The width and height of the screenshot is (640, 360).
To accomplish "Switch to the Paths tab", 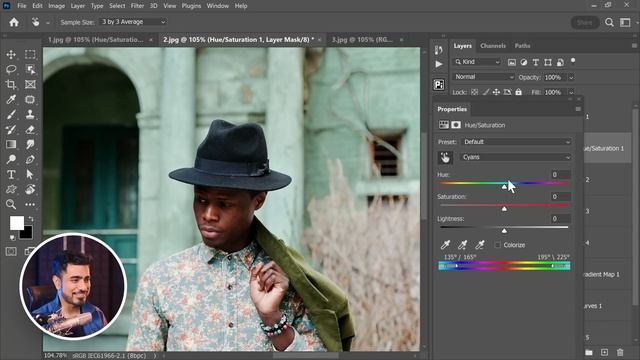I will 522,46.
